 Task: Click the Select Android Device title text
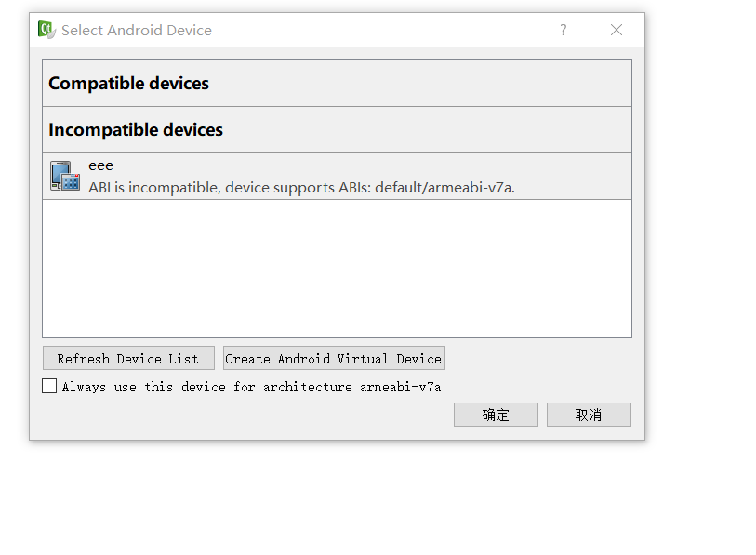tap(137, 31)
